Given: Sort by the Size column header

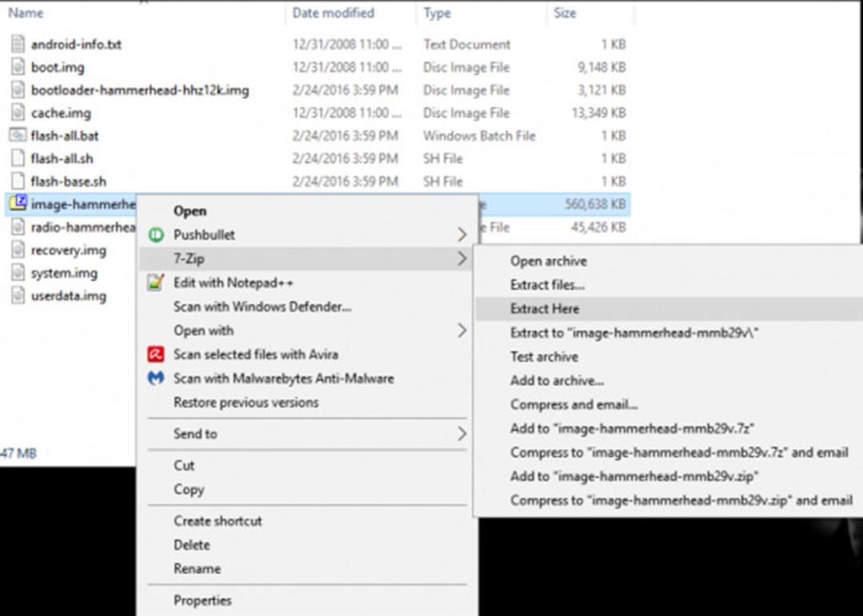Looking at the screenshot, I should (565, 13).
